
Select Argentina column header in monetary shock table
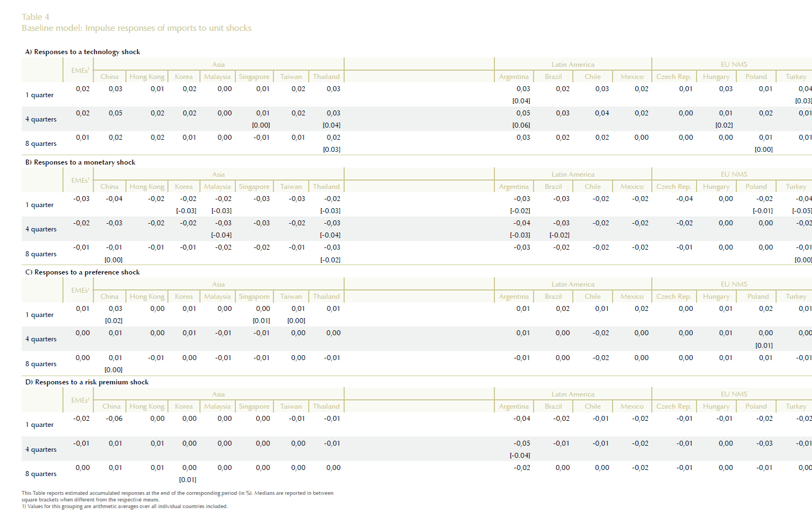[514, 187]
